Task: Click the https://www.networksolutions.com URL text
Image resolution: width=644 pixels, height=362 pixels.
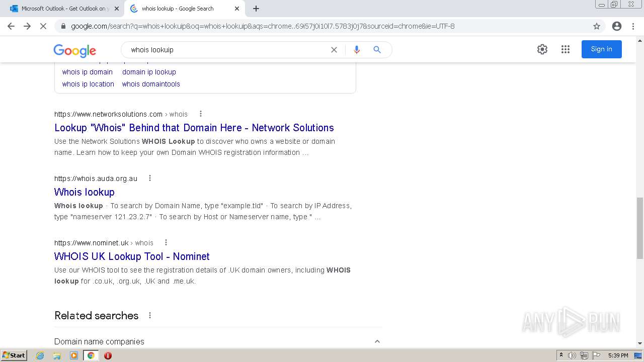Action: [x=108, y=114]
